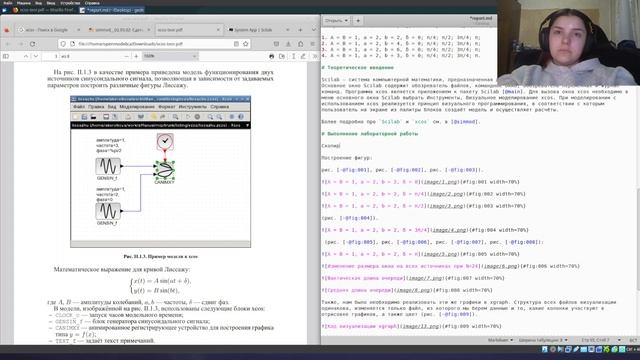This screenshot has height=360, width=640.
Task: Toggle the PDF viewer sidebar
Action: [6, 56]
